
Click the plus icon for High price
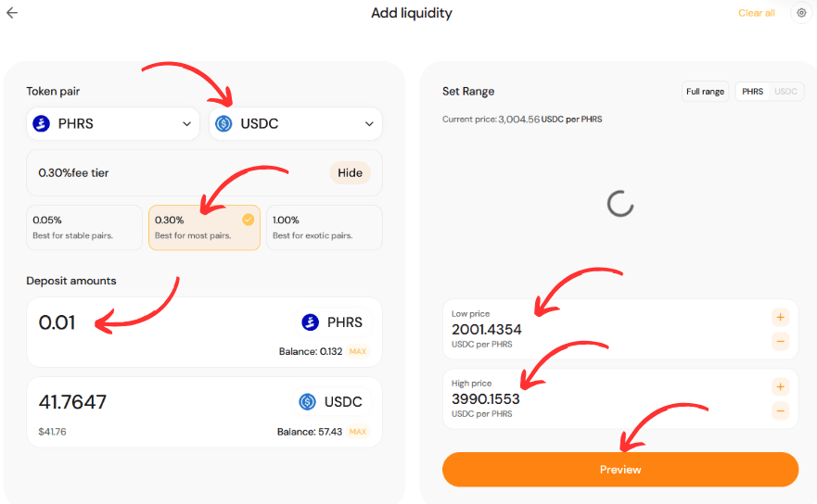click(x=780, y=386)
